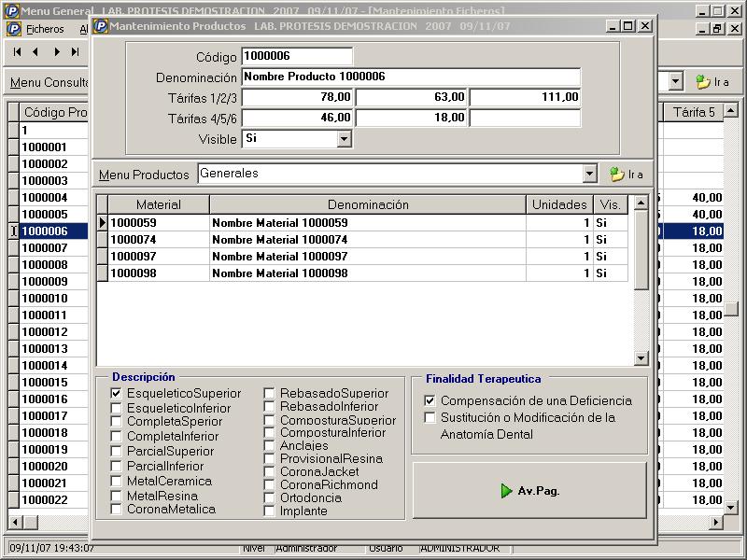This screenshot has width=747, height=560.
Task: Enable the CoronaMetalica checkbox
Action: pyautogui.click(x=116, y=509)
